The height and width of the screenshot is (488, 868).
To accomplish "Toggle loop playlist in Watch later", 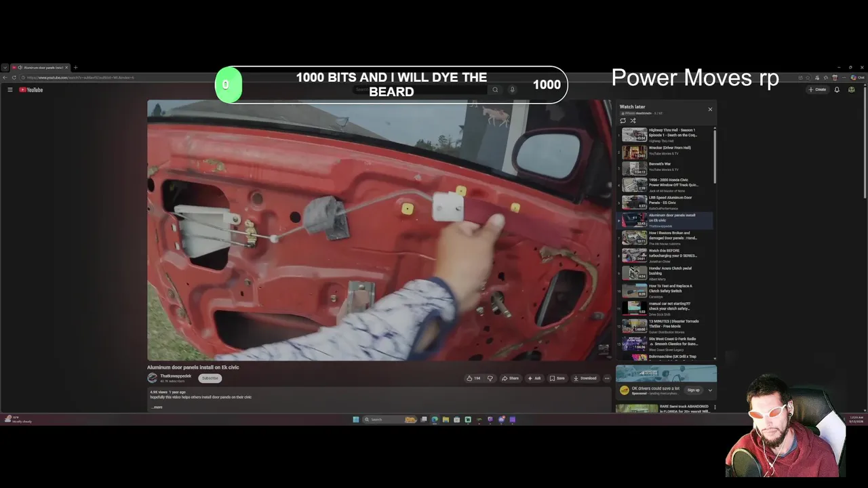I will click(623, 121).
